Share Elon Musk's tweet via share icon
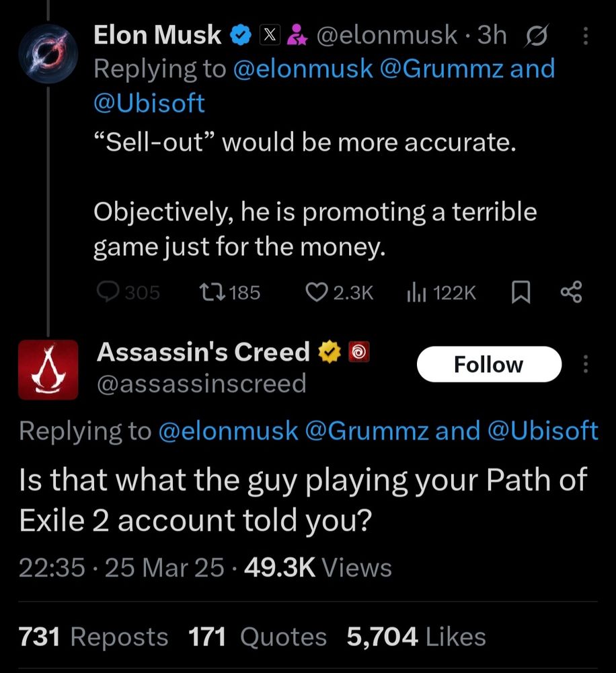Screen dimensions: 616x673 572,292
